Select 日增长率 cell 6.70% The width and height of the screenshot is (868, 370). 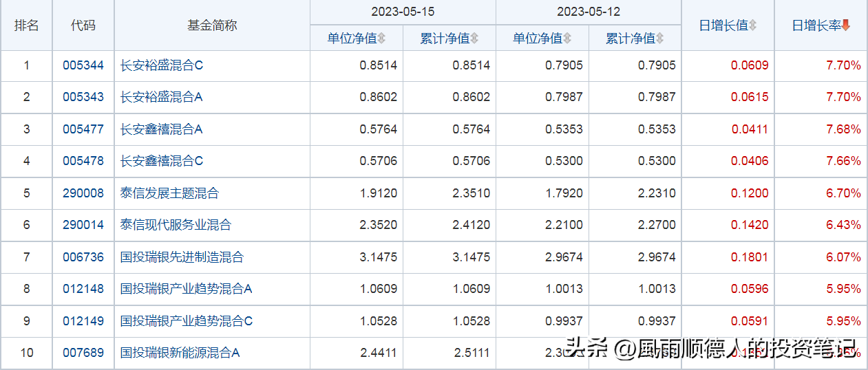coord(844,193)
